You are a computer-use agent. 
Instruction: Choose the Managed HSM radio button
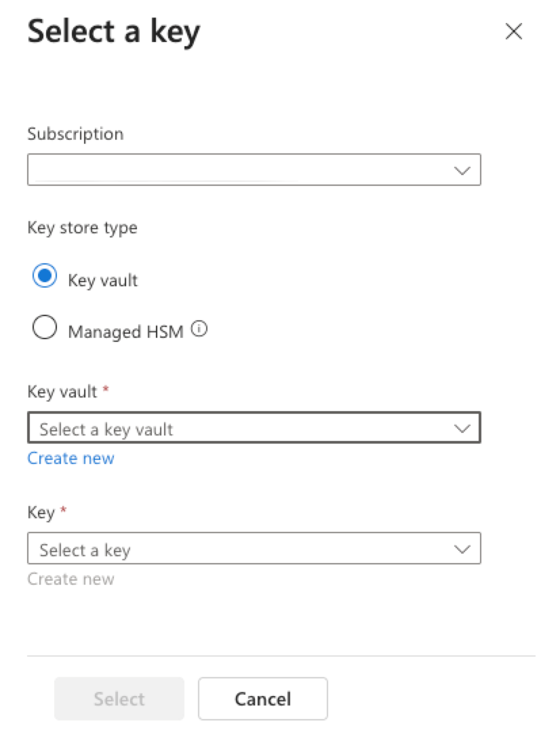point(45,327)
